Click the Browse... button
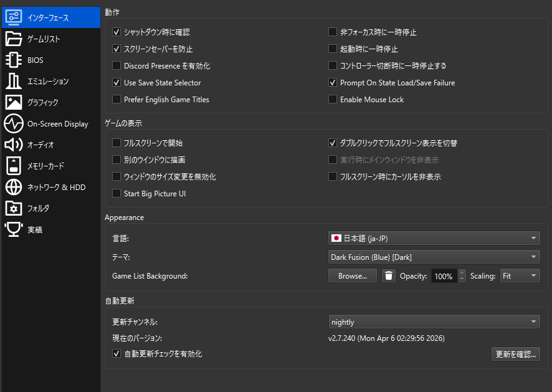 coord(353,275)
